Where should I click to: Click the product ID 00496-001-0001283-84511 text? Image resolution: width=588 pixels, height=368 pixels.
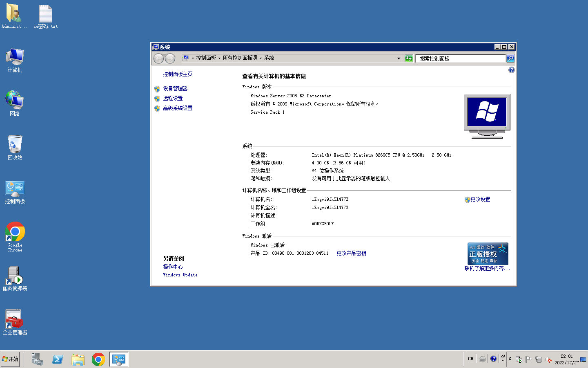300,253
